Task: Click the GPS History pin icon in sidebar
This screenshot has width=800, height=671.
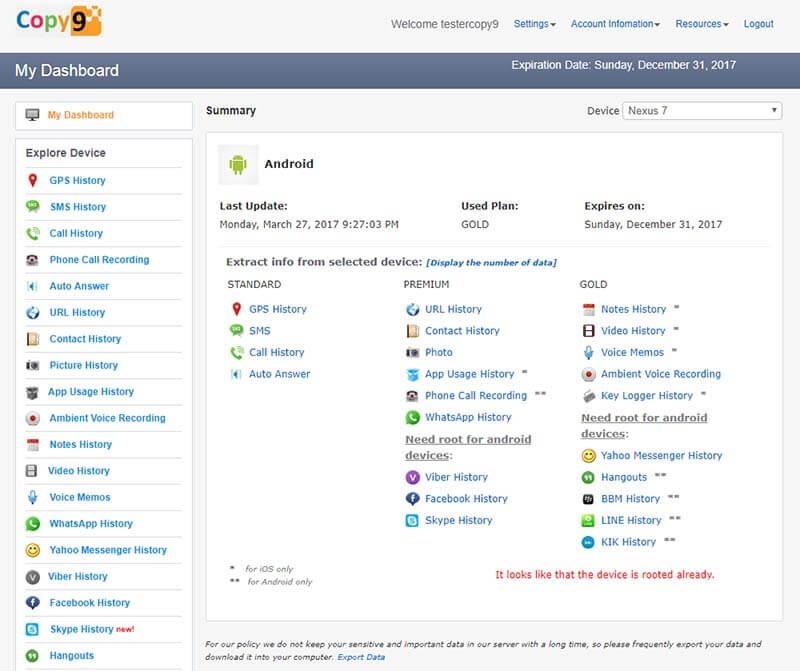Action: (x=33, y=180)
